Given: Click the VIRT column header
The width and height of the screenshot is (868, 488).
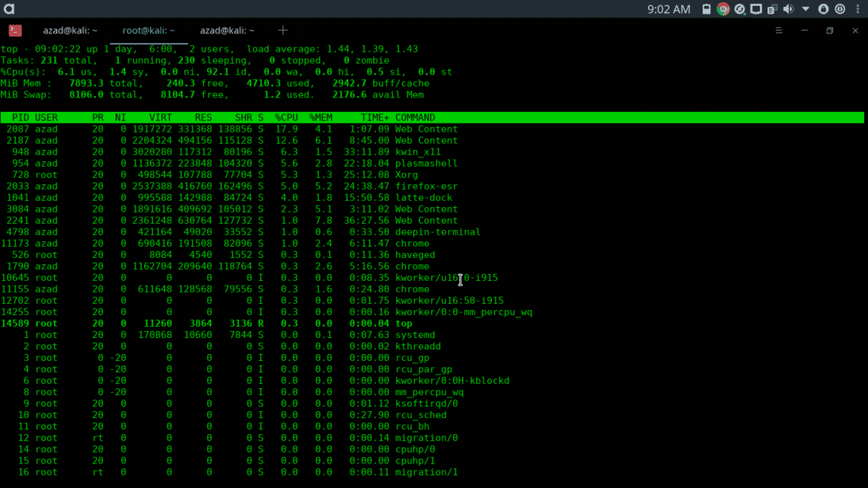Looking at the screenshot, I should [x=161, y=117].
